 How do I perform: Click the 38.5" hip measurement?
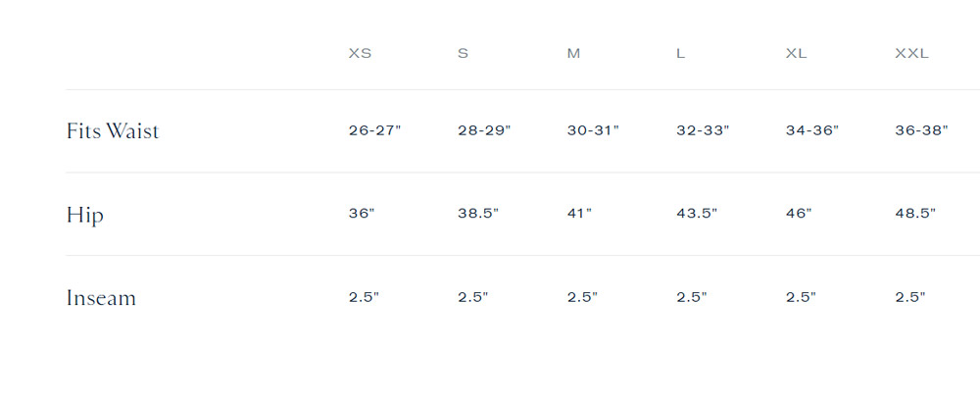pyautogui.click(x=478, y=213)
